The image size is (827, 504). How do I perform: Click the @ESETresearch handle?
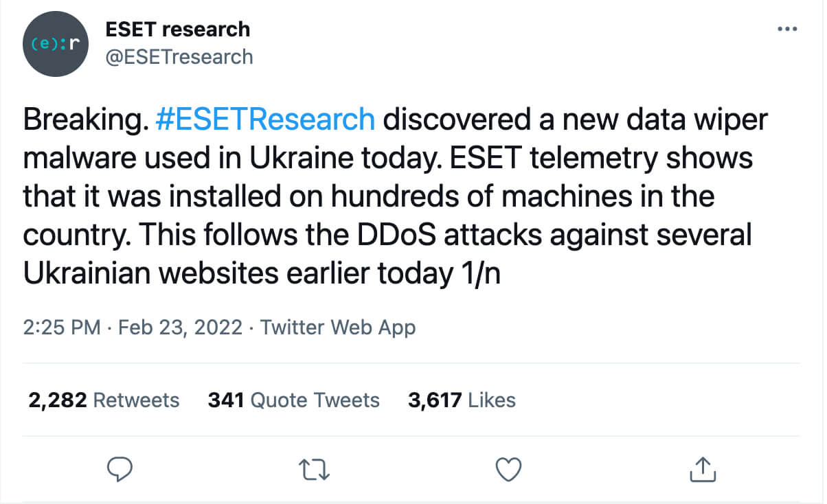coord(179,56)
